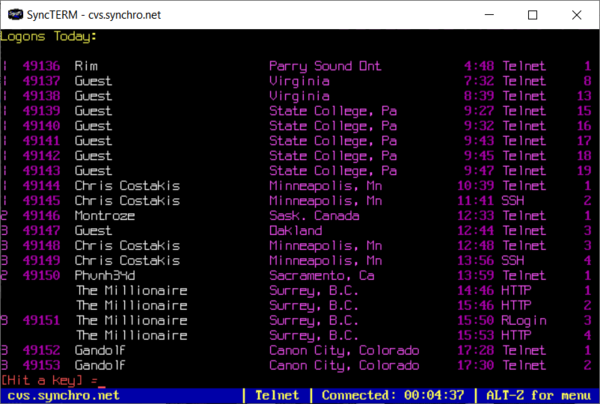Click the user name Rim
The height and width of the screenshot is (404, 600).
86,66
